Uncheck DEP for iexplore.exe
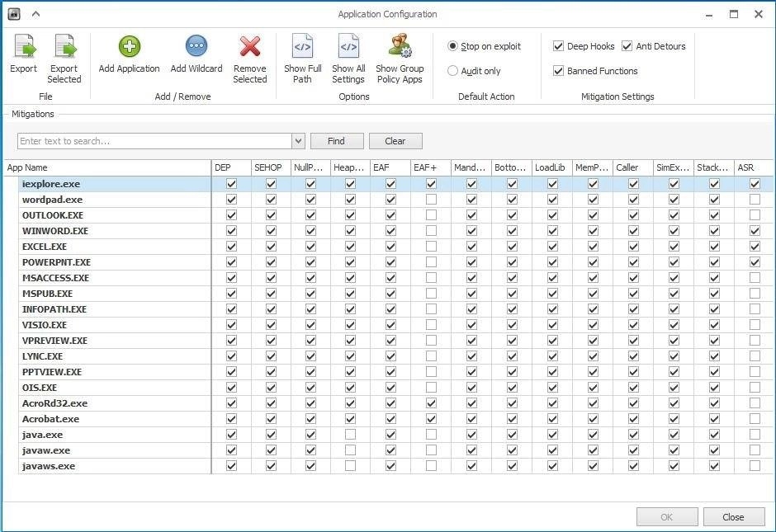Screen dimensions: 776x532 tap(231, 183)
